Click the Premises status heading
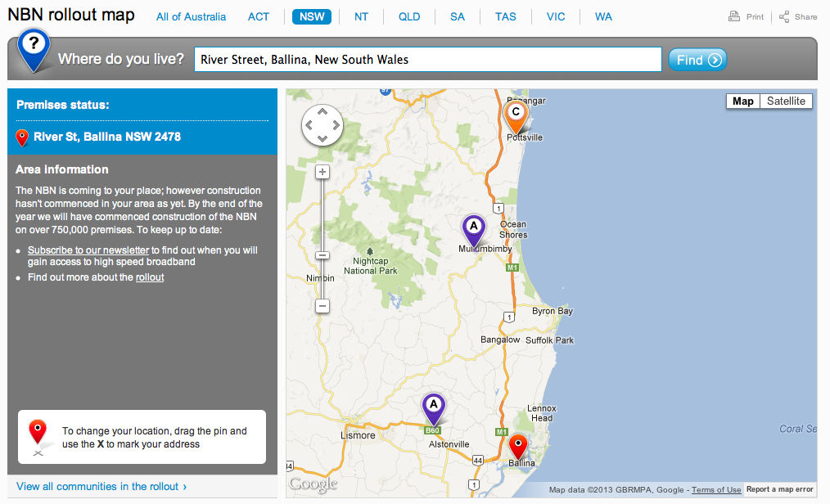The width and height of the screenshot is (830, 504). [x=63, y=105]
